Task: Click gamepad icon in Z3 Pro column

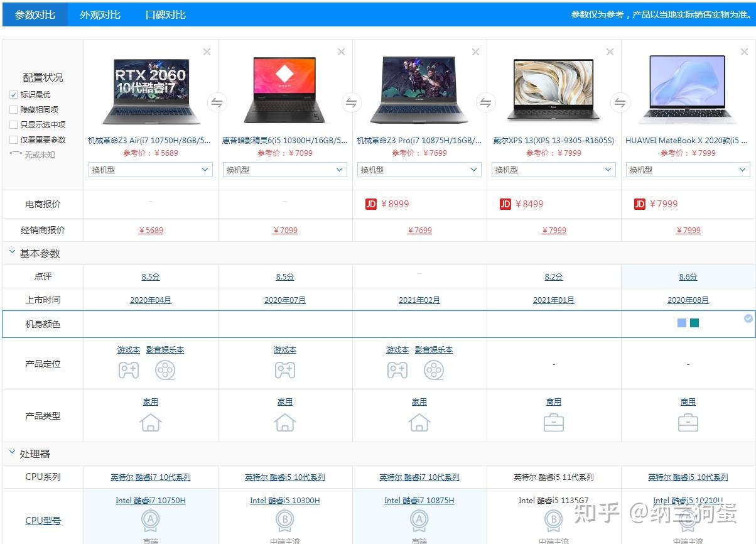Action: [x=397, y=371]
